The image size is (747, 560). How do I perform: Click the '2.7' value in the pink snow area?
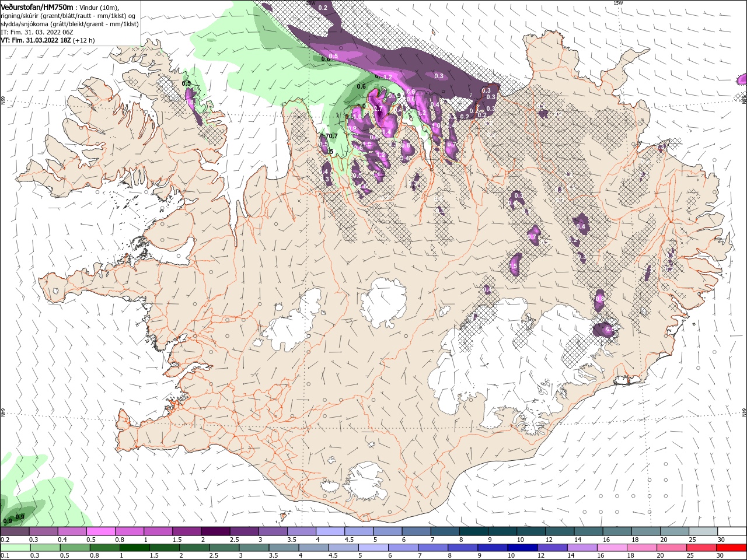(x=378, y=108)
